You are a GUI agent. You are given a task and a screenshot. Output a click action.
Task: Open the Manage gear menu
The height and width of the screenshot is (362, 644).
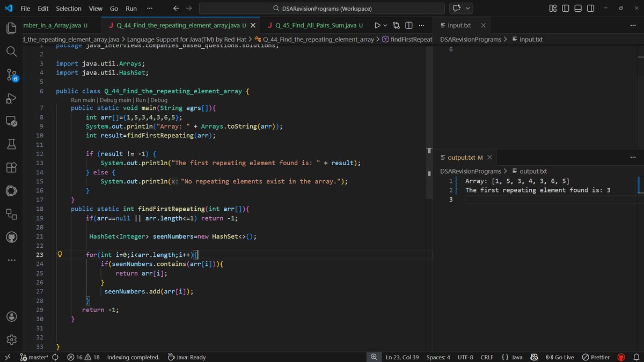[x=12, y=339]
